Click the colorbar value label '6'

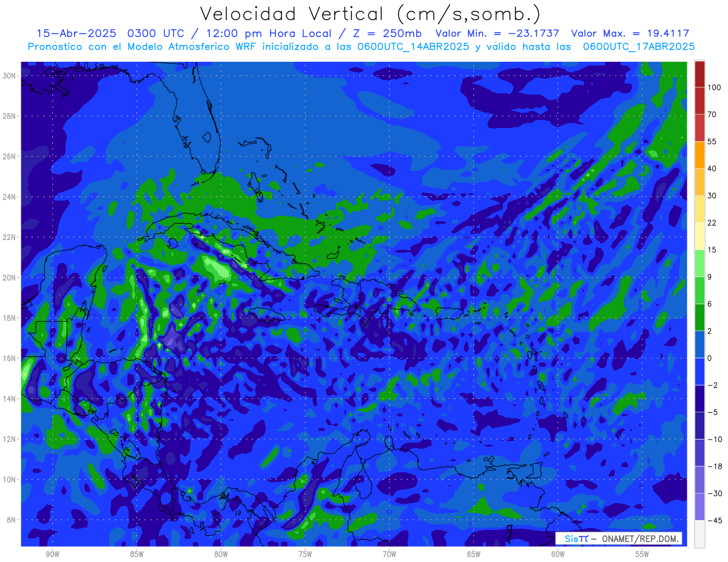point(710,304)
